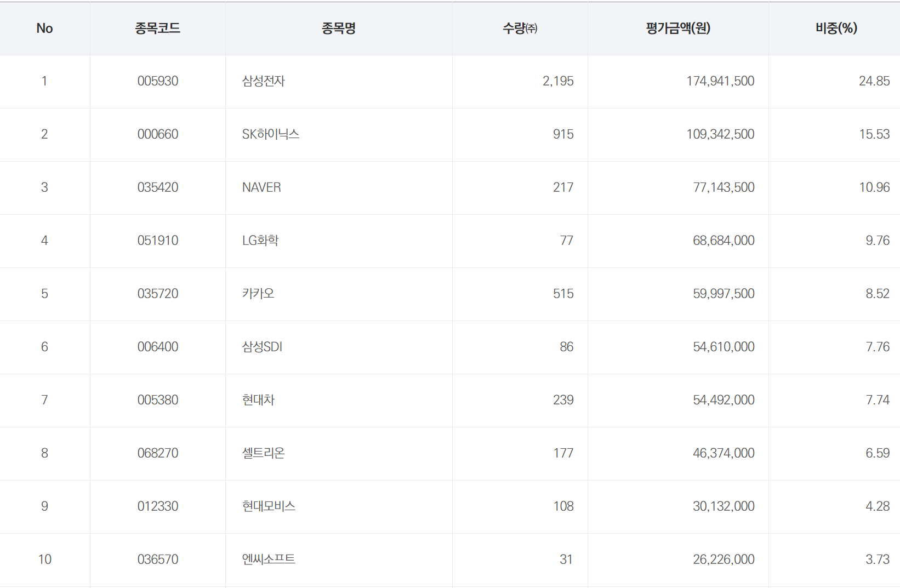Select stock code 005380

point(158,400)
